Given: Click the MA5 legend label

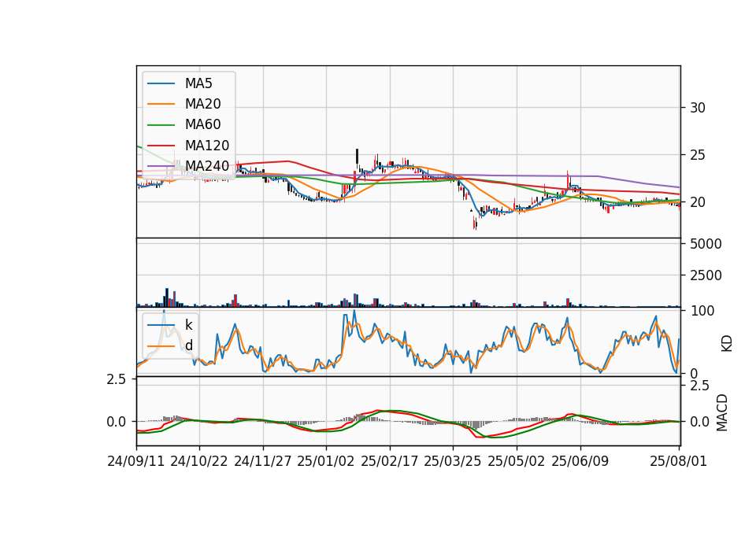Looking at the screenshot, I should click(198, 83).
